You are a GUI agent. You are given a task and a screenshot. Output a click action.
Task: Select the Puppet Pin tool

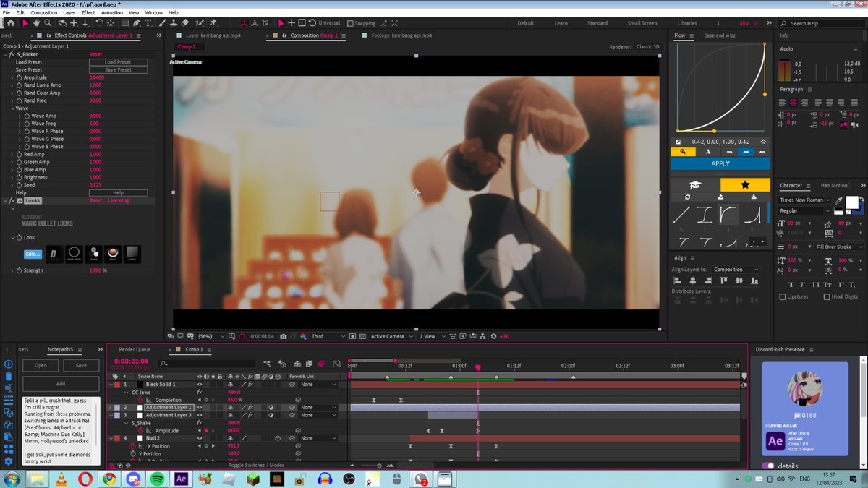pos(213,23)
